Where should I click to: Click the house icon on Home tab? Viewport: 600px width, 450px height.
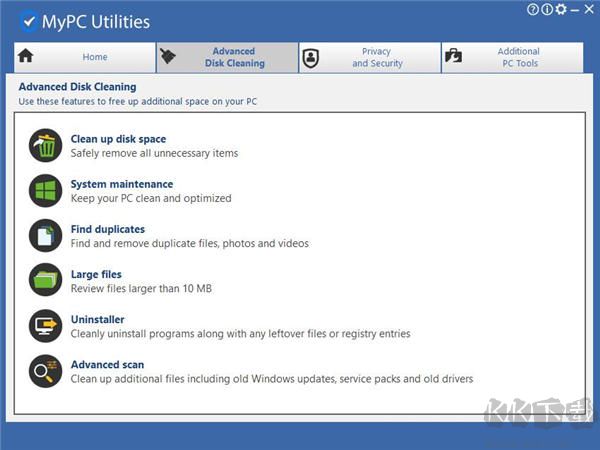pos(26,56)
